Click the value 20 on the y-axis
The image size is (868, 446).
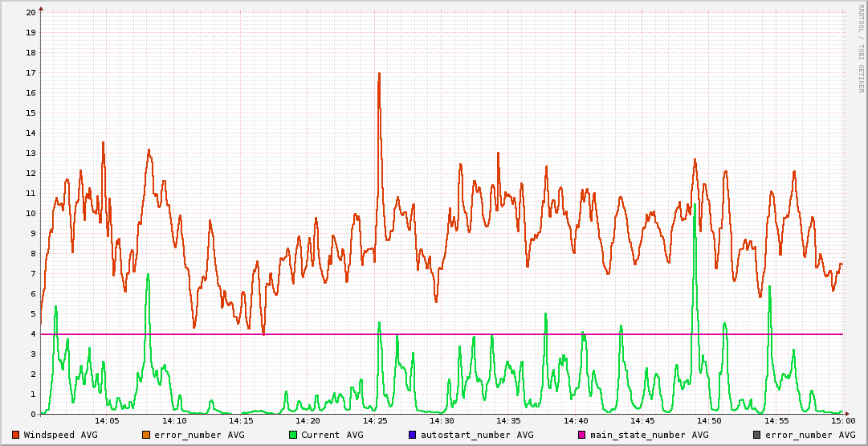point(31,13)
